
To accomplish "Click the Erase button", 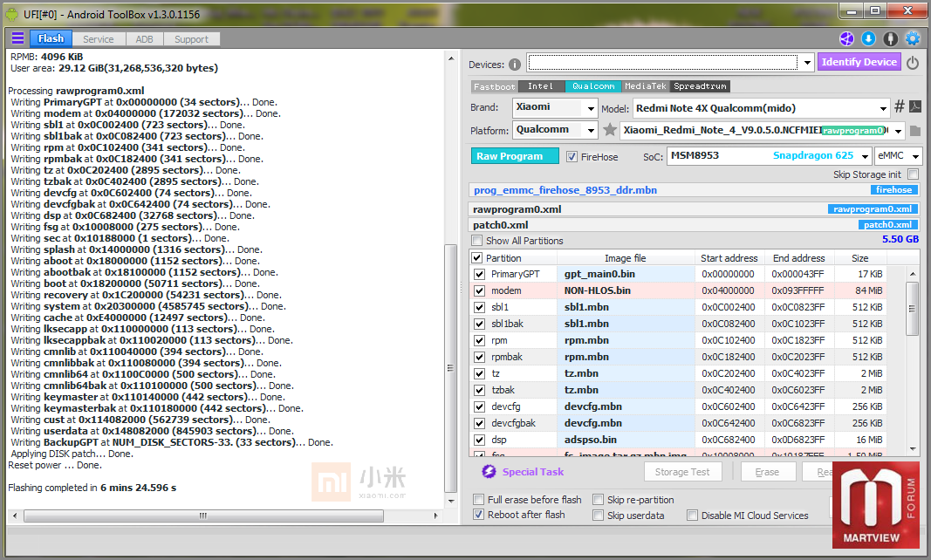I will (768, 472).
